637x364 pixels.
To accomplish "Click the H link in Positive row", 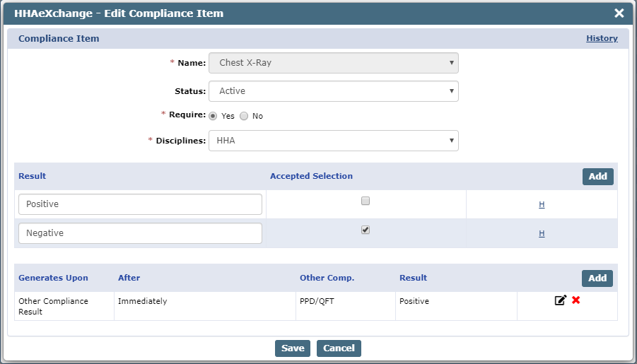I will pos(542,205).
